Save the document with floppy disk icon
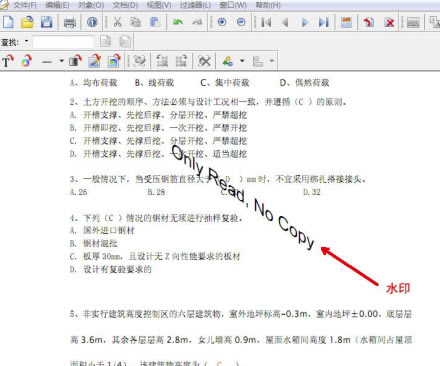The height and width of the screenshot is (366, 440). (x=47, y=22)
